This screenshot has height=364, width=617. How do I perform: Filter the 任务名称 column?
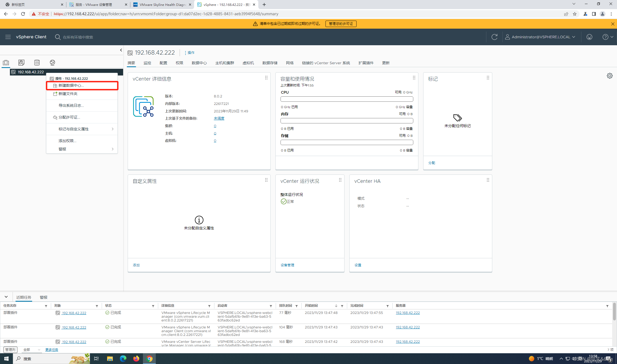click(46, 306)
